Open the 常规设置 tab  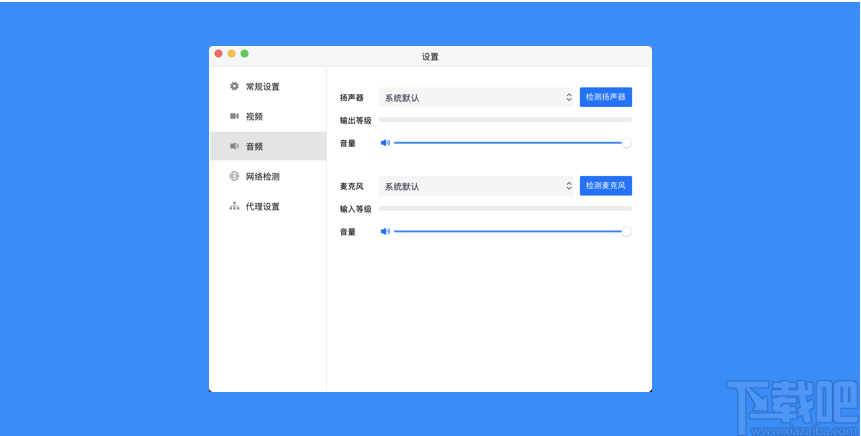point(268,86)
